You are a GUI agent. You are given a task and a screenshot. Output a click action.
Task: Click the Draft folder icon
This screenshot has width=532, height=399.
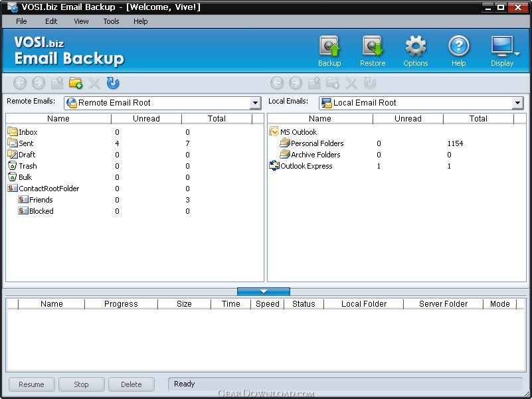coord(13,154)
